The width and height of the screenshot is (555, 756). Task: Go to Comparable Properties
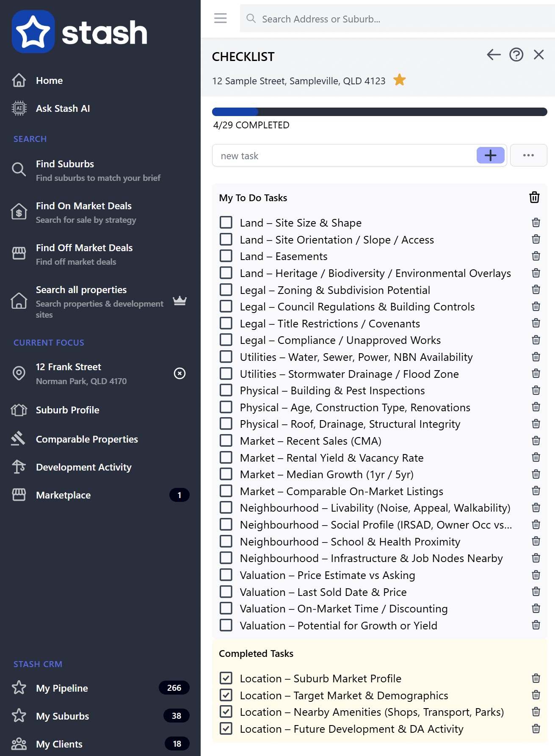pyautogui.click(x=87, y=439)
